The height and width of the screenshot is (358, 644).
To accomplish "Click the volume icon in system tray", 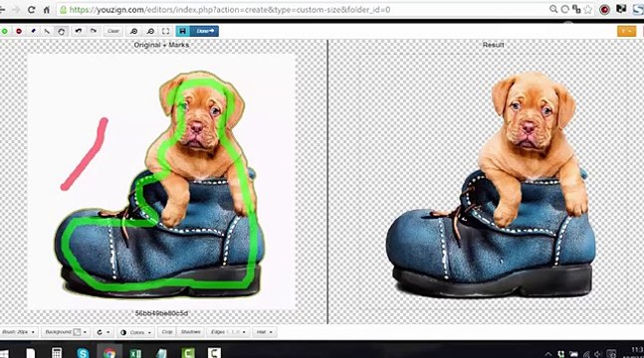I will point(597,354).
